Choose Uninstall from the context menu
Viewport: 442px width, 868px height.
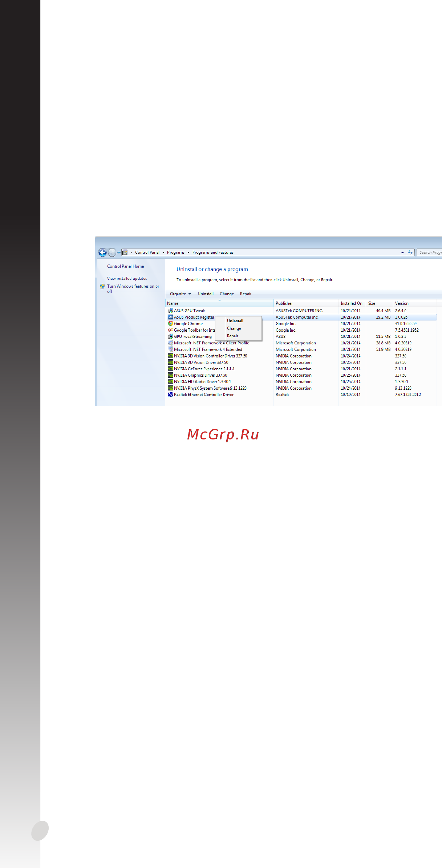tap(235, 321)
